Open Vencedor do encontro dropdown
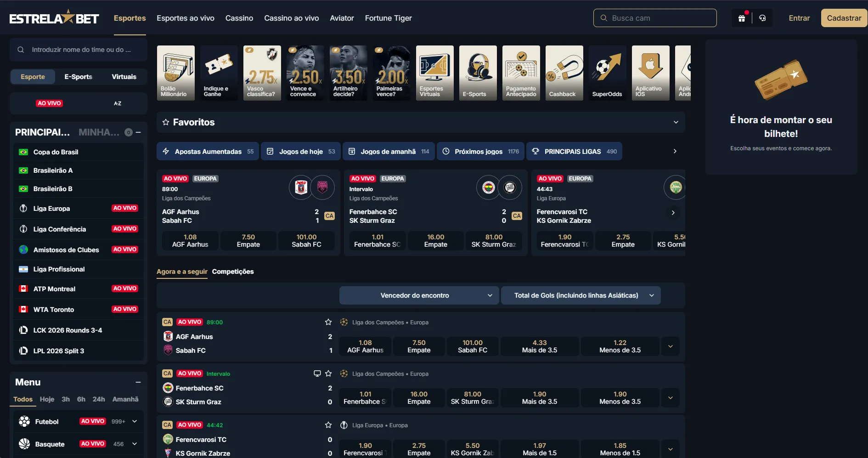The width and height of the screenshot is (868, 458). pos(418,295)
